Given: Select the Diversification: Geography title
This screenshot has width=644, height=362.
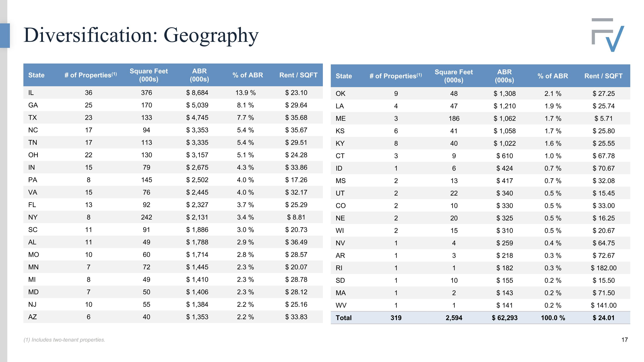Looking at the screenshot, I should pos(141,35).
